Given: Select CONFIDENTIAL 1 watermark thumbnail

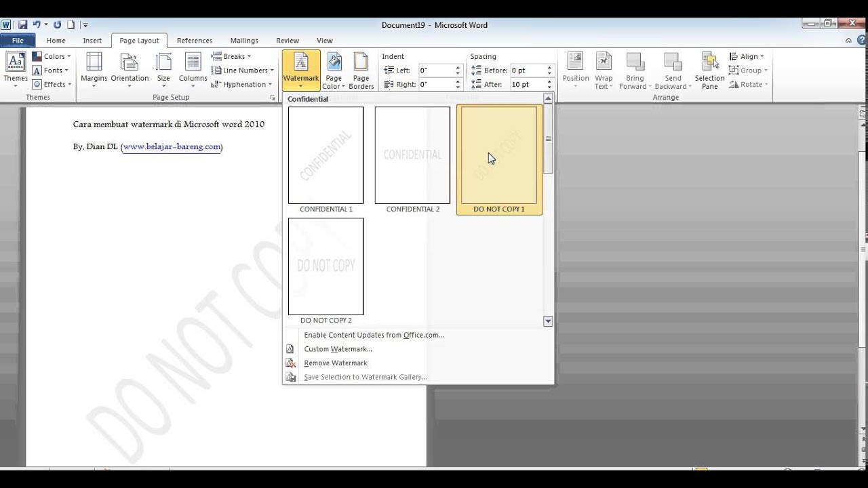Looking at the screenshot, I should point(325,160).
